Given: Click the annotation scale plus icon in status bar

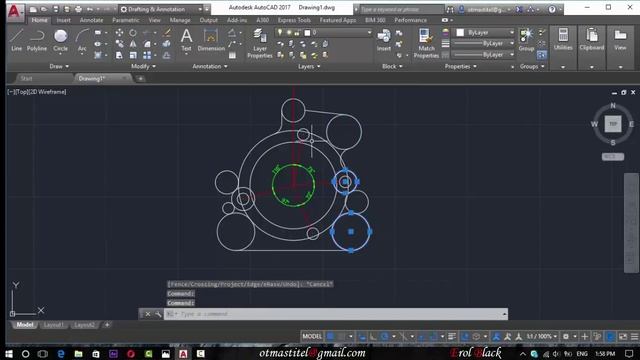Looking at the screenshot, I should click(x=584, y=336).
